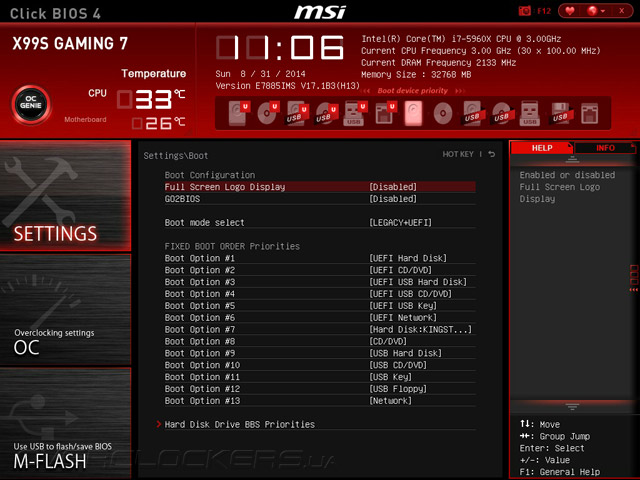
Task: Select the USB Floppy boot device icon
Action: tap(560, 113)
